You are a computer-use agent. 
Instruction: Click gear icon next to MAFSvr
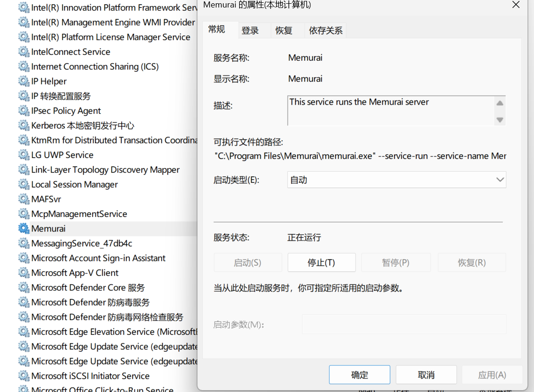24,199
